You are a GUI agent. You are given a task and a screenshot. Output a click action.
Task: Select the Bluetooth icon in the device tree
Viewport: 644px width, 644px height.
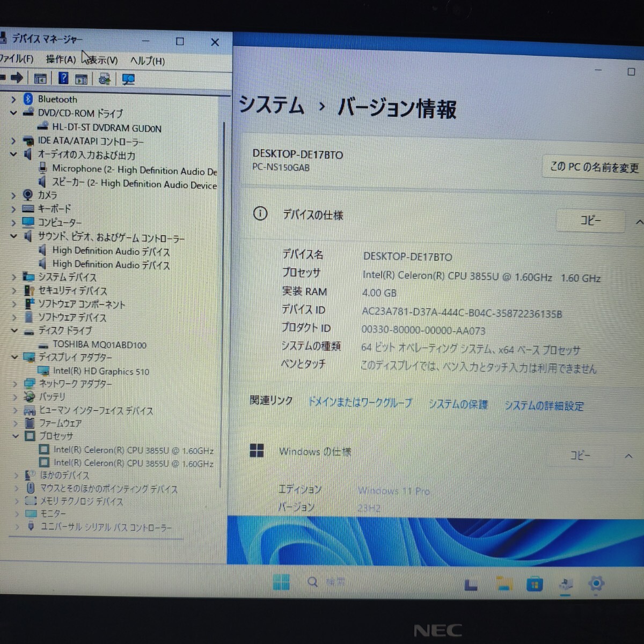[28, 99]
